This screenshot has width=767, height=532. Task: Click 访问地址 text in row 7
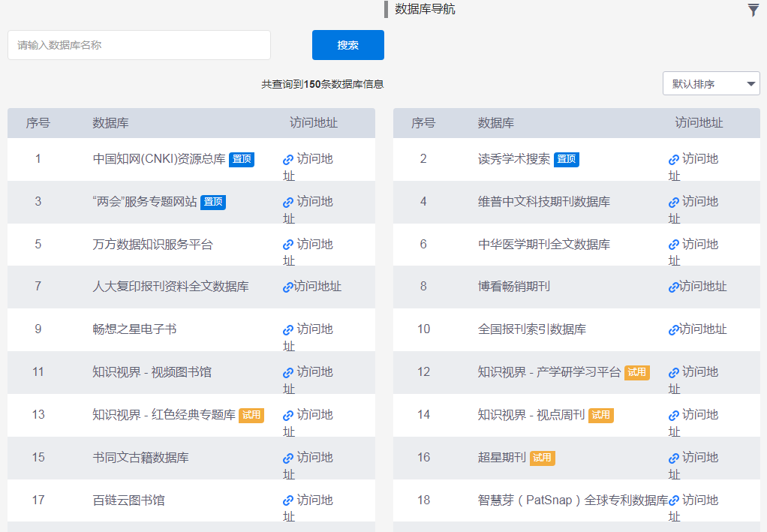click(x=317, y=287)
